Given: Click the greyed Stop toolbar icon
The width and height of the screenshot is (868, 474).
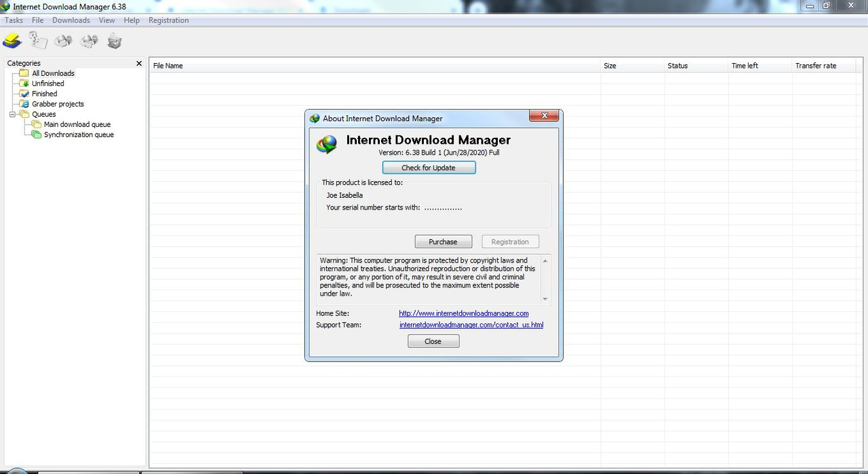Looking at the screenshot, I should (64, 41).
